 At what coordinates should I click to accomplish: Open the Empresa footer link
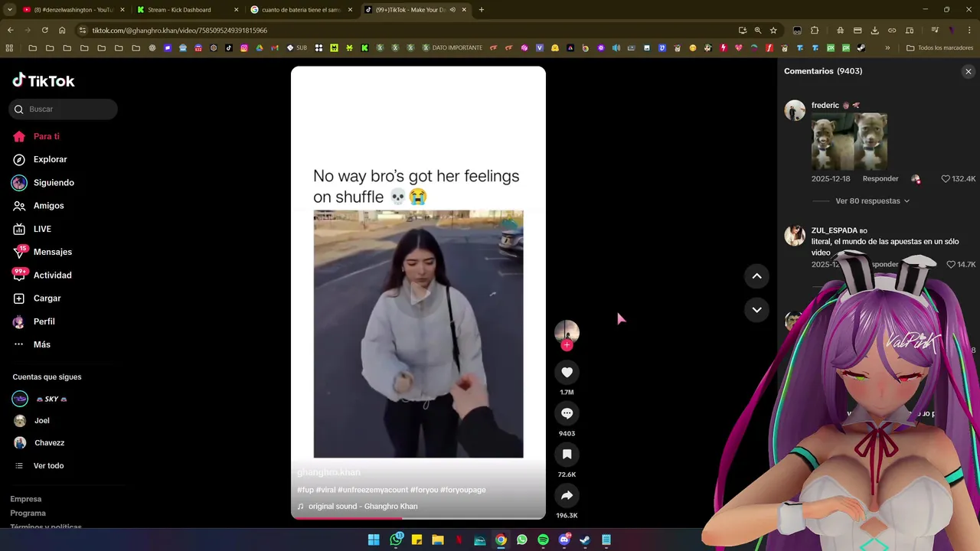[x=26, y=499]
